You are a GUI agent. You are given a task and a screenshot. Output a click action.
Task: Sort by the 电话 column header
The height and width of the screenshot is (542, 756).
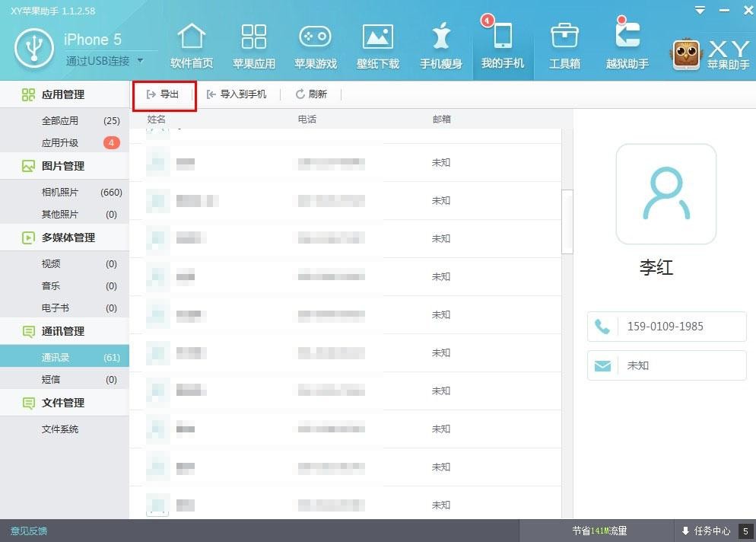click(307, 120)
